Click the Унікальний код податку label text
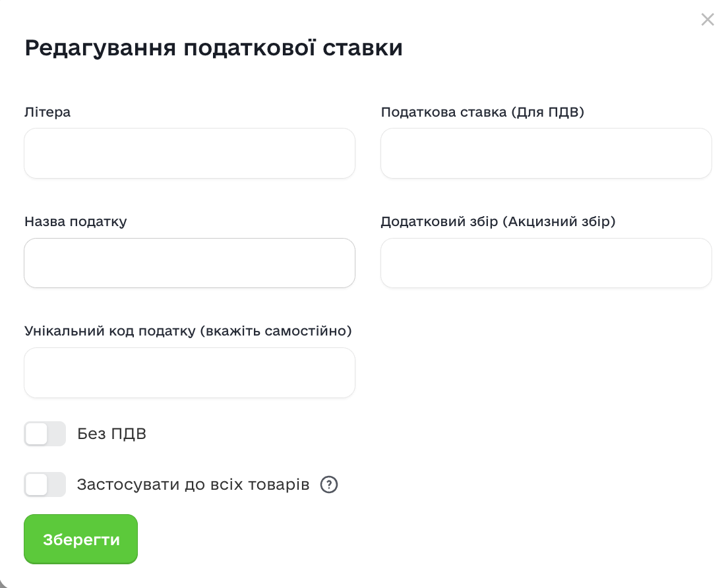 tap(188, 331)
